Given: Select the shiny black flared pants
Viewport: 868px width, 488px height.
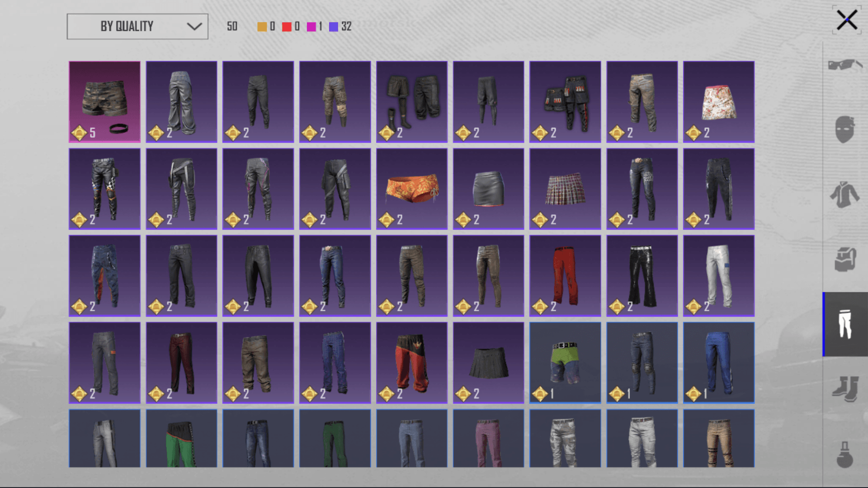Looking at the screenshot, I should (642, 276).
